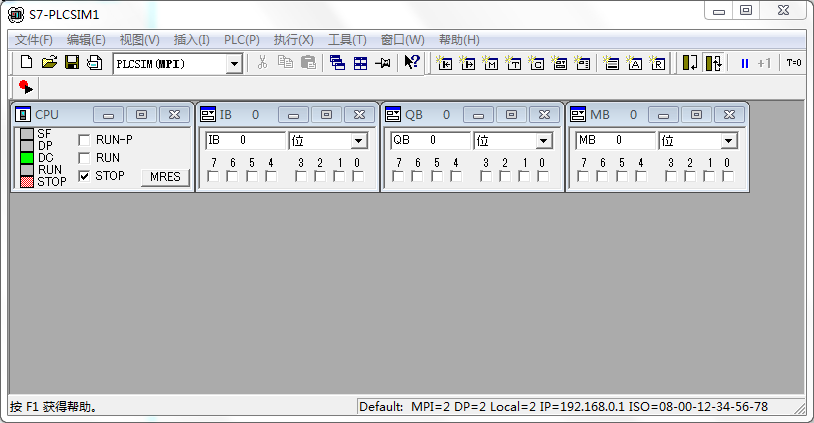Insert block registers window (R icon)
Image resolution: width=814 pixels, height=423 pixels.
[x=657, y=63]
